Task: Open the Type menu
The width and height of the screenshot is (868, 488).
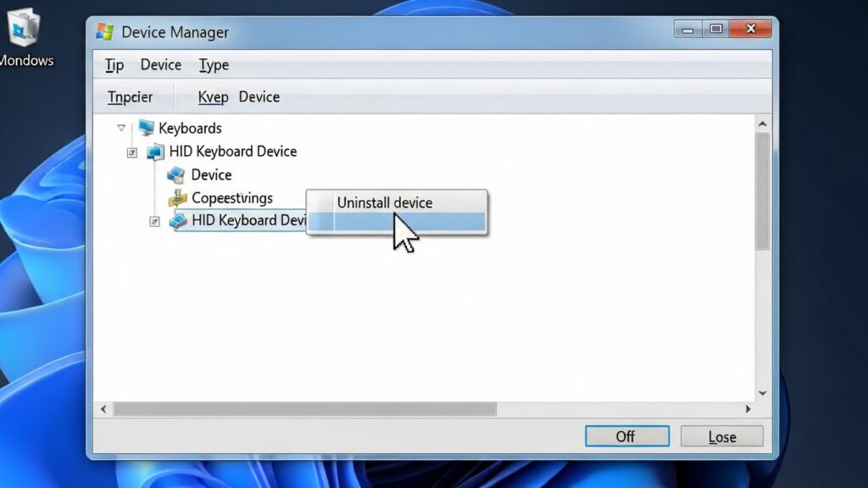Action: coord(214,64)
